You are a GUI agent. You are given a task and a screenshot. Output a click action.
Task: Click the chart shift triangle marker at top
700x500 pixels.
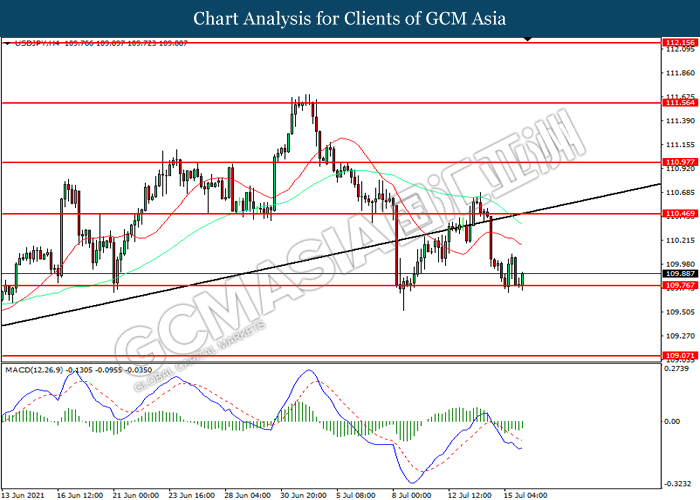pyautogui.click(x=528, y=39)
